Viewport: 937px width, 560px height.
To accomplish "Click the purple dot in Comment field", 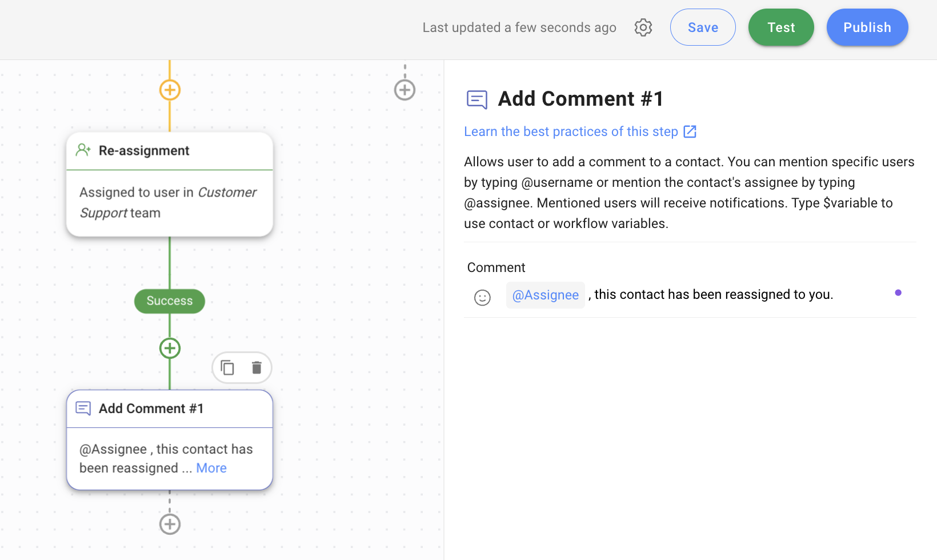I will pyautogui.click(x=898, y=293).
